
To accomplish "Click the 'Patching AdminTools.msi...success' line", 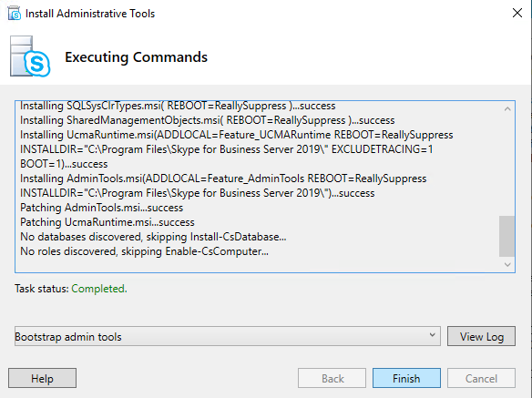I will coord(101,208).
